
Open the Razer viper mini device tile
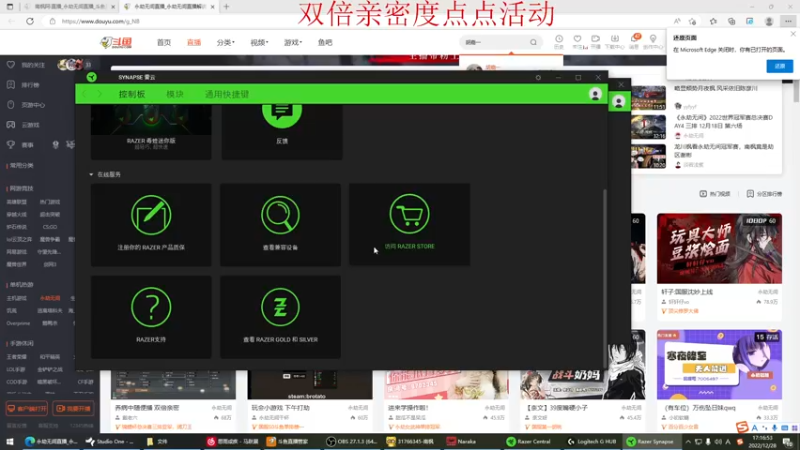click(x=151, y=132)
